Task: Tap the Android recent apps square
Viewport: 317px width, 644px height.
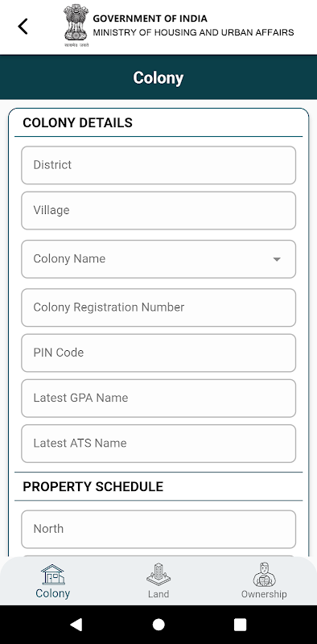Action: [241, 625]
